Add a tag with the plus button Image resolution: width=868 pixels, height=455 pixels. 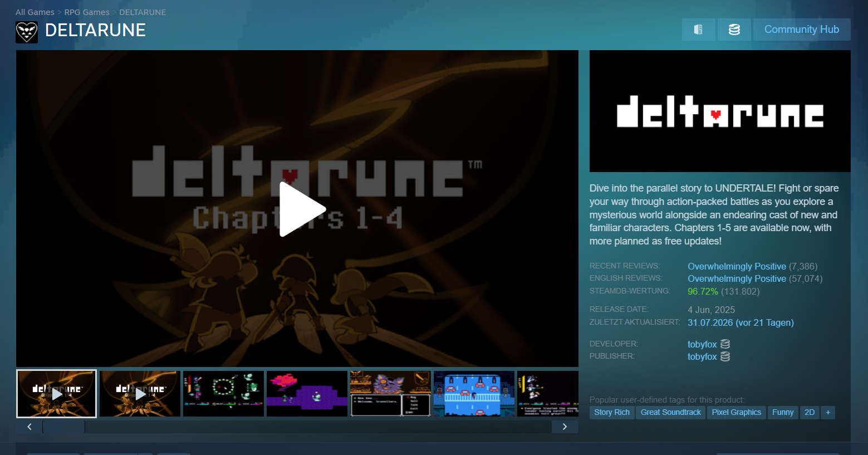pos(828,412)
